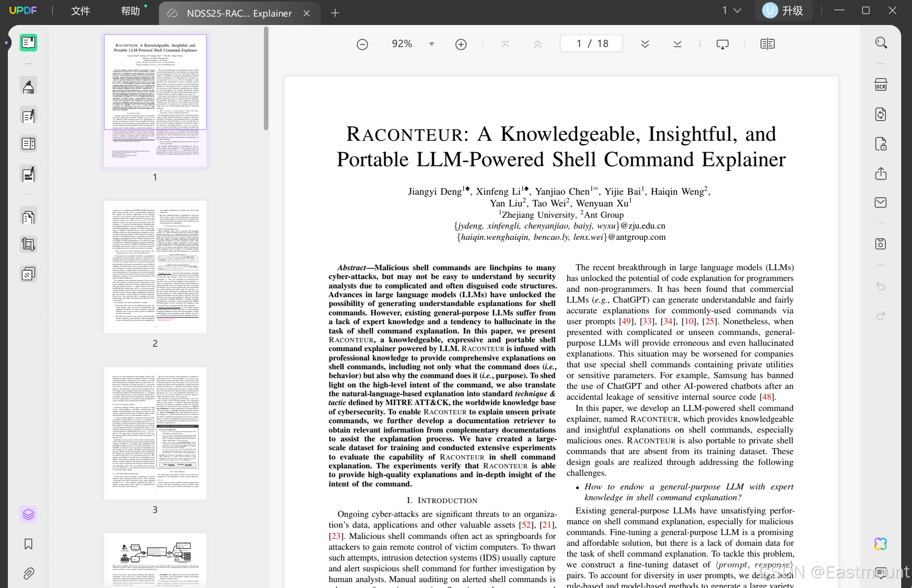Open the 帮助 menu

coord(131,11)
